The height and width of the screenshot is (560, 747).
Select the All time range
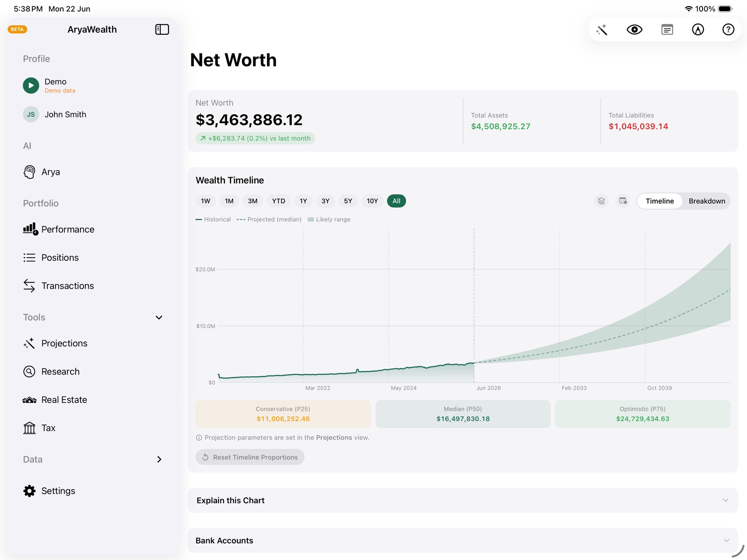[x=396, y=201]
